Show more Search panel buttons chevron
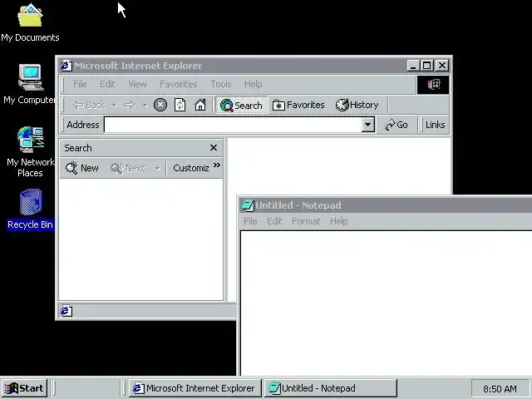Viewport: 532px width, 399px height. 216,165
